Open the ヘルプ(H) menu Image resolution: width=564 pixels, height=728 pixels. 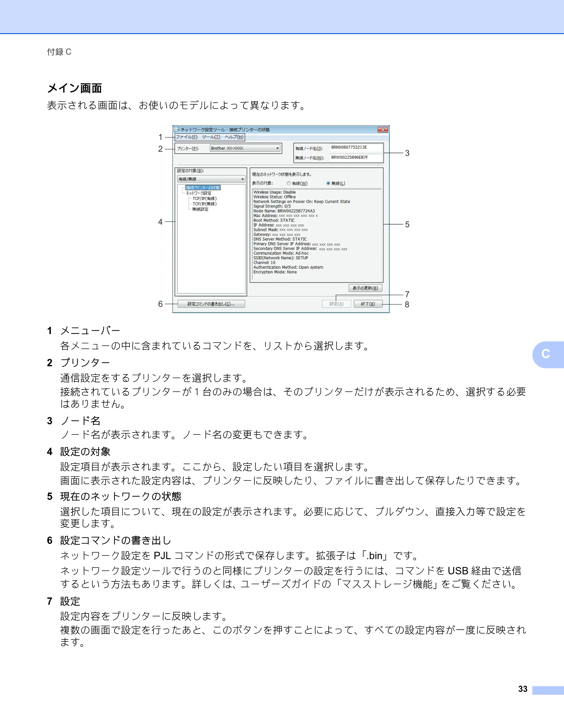[234, 137]
